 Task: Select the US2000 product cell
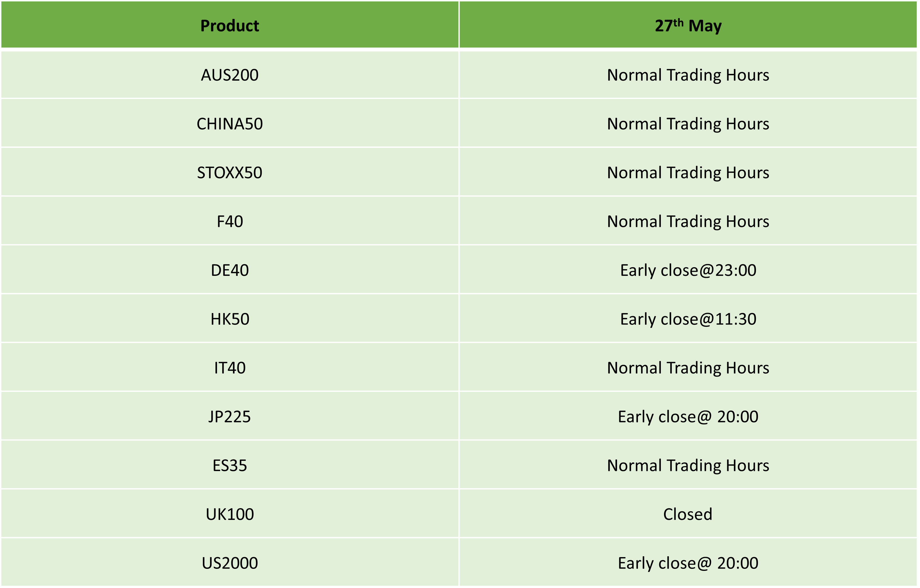point(230,563)
